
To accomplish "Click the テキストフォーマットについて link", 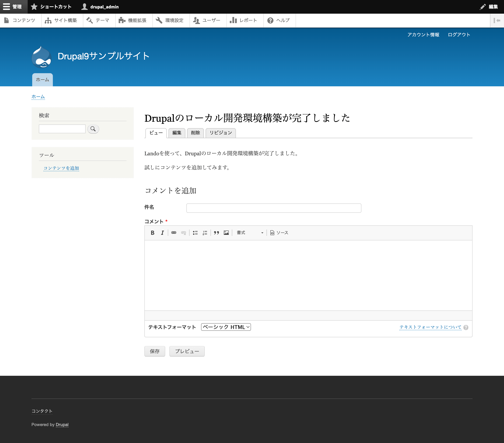I will point(430,327).
